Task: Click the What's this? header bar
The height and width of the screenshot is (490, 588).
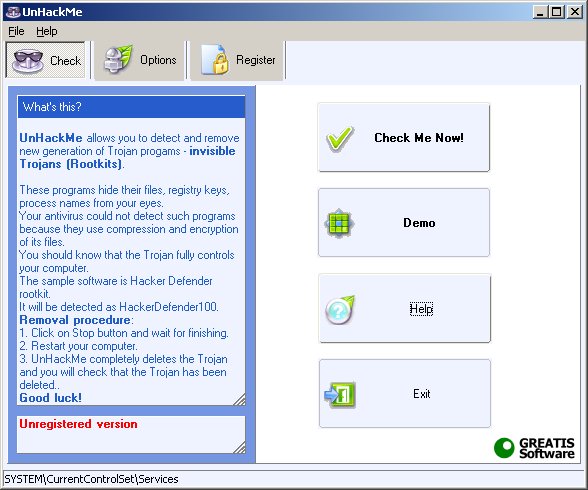Action: coord(131,107)
